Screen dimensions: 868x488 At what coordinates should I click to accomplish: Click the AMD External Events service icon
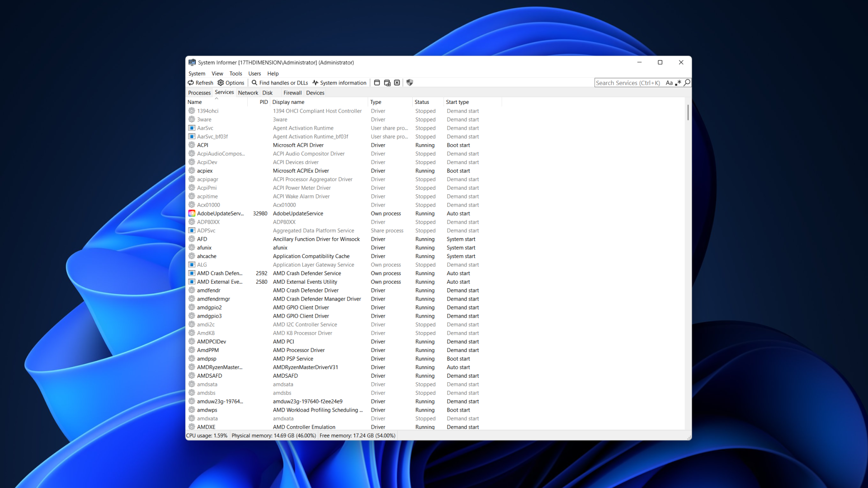192,282
